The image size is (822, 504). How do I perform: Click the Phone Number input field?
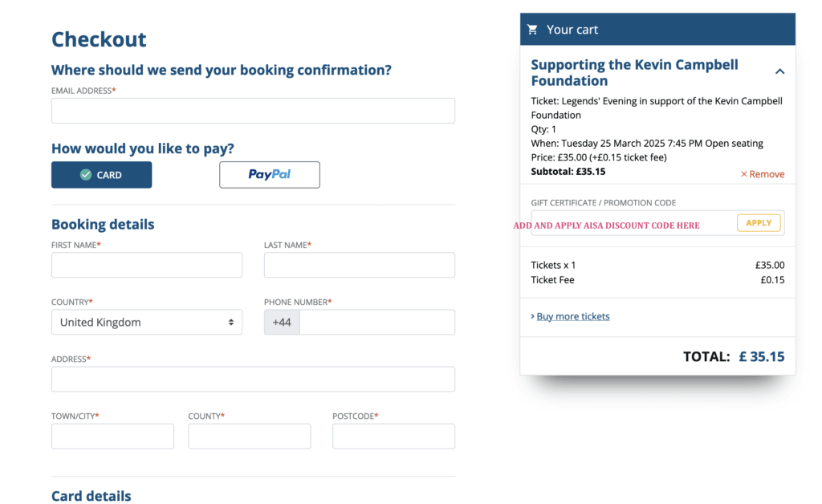(377, 322)
